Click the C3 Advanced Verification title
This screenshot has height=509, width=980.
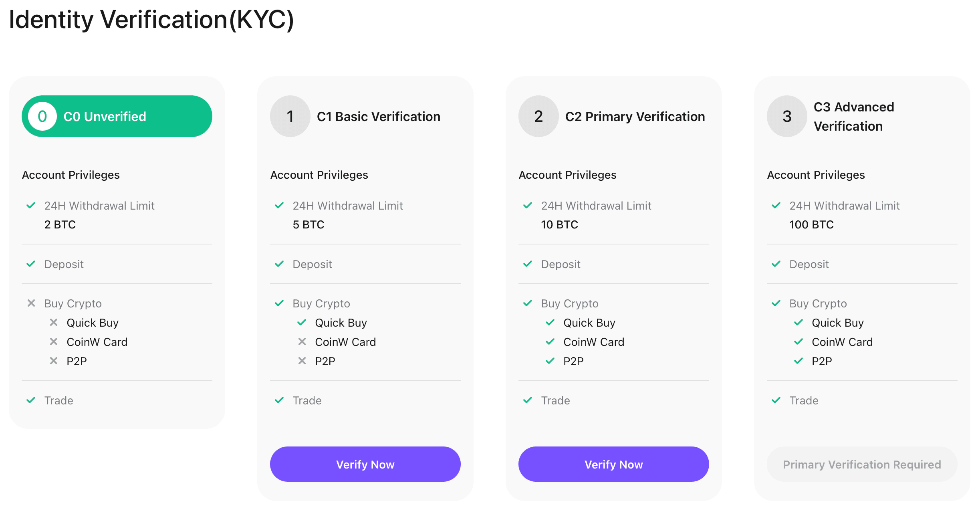[853, 116]
